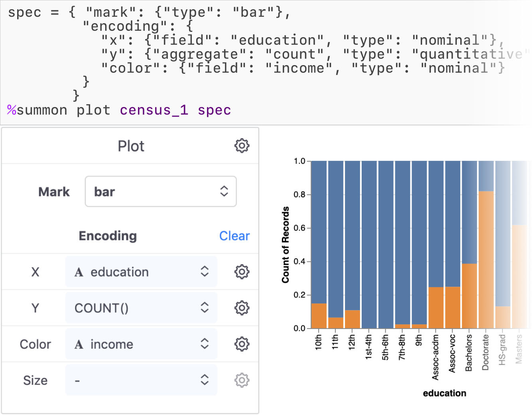The height and width of the screenshot is (418, 532).
Task: Click the '7th-8th' axis label
Action: (x=402, y=347)
